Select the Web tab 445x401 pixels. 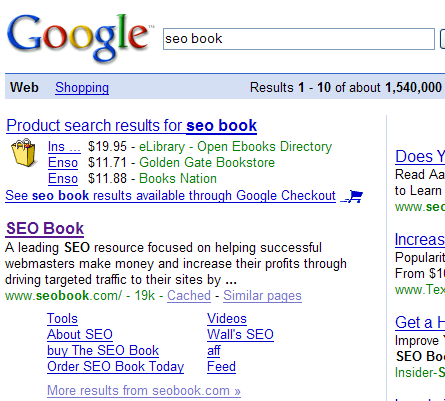tap(24, 88)
